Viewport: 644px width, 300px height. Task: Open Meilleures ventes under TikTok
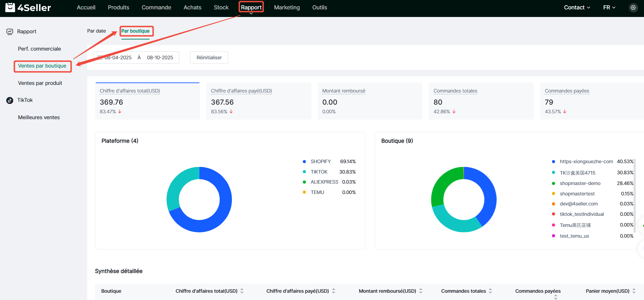(x=39, y=117)
